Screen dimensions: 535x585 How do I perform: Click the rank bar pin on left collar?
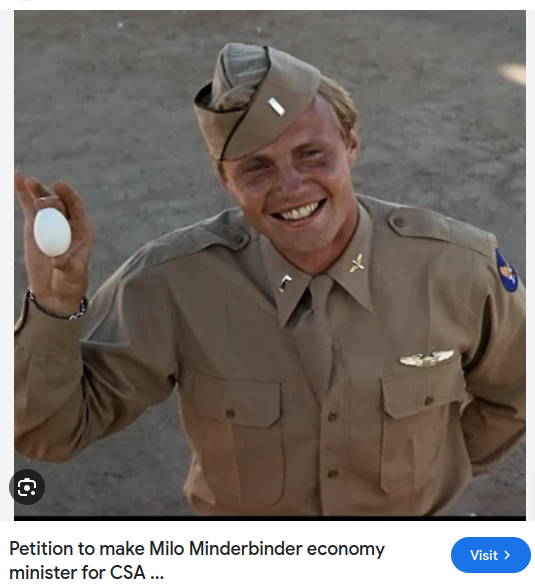[x=285, y=283]
